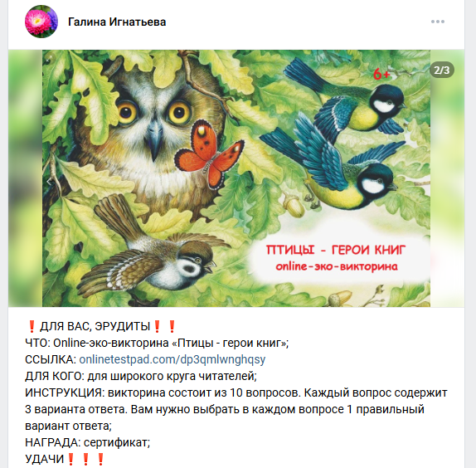Click the acorn below the lower tit
This screenshot has width=476, height=468.
coord(294,205)
